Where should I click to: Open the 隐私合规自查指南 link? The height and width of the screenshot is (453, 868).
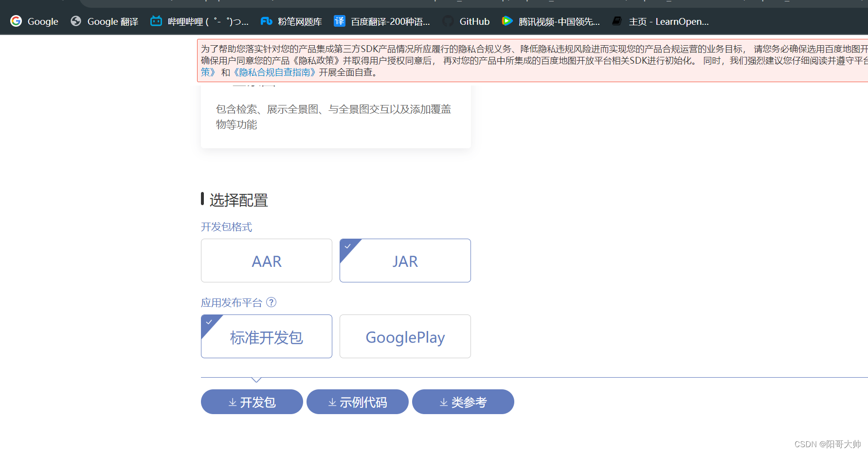coord(275,72)
